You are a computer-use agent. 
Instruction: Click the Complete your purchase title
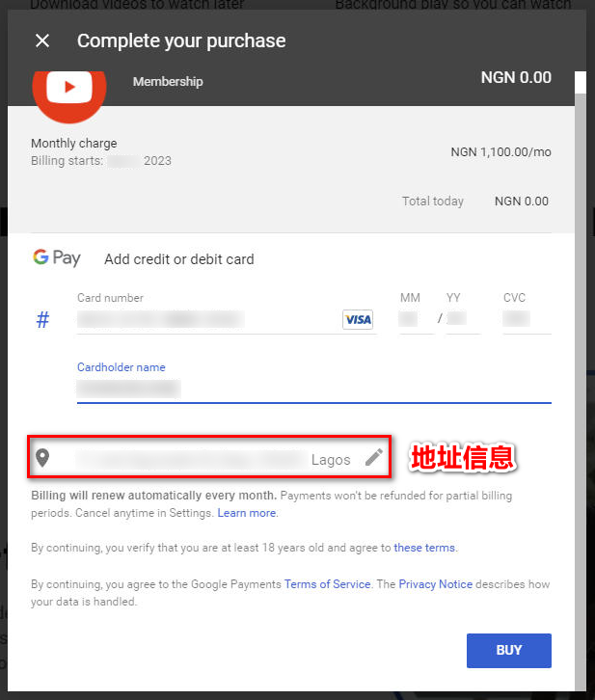click(x=181, y=40)
